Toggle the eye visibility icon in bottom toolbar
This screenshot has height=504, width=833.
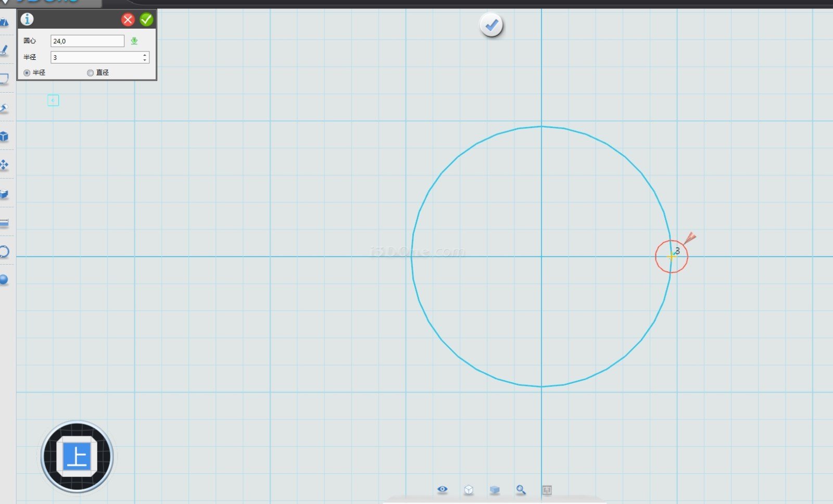pyautogui.click(x=443, y=489)
